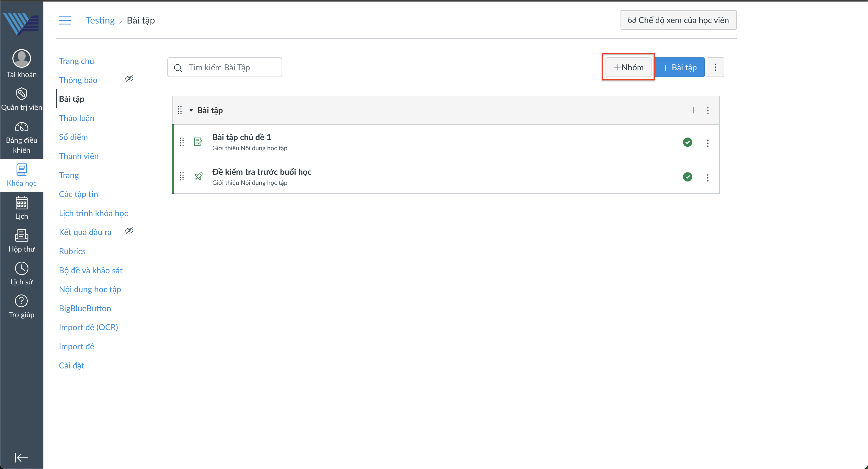Go to Bảng điều khiển dashboard icon
The height and width of the screenshot is (469, 868).
pos(21,127)
